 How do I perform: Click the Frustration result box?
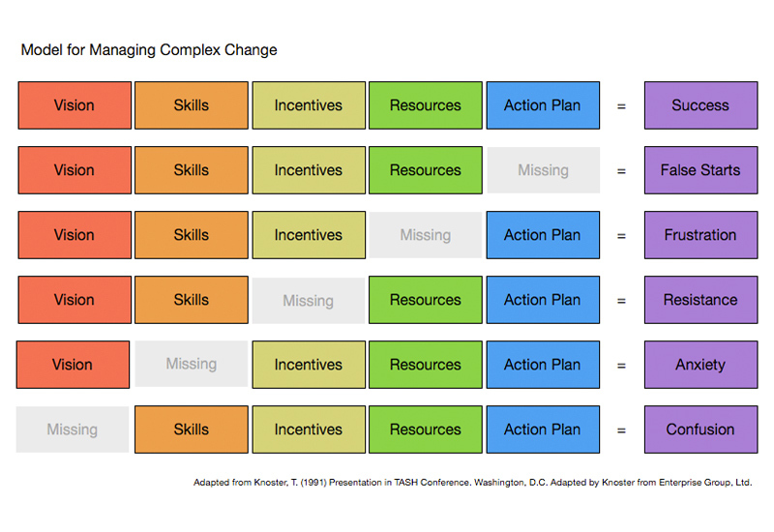tap(700, 235)
